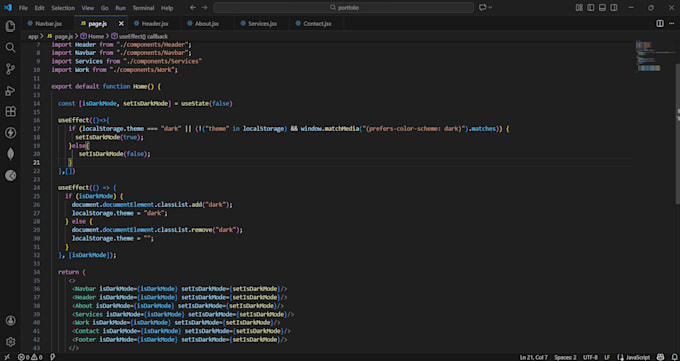Image resolution: width=680 pixels, height=361 pixels.
Task: Open the Copilot status icon in status bar
Action: pos(660,357)
